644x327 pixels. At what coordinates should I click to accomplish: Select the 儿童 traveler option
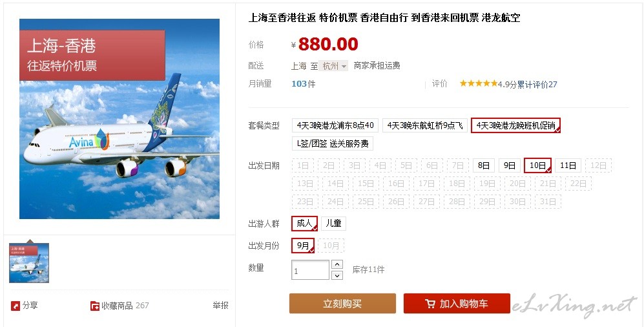(333, 224)
